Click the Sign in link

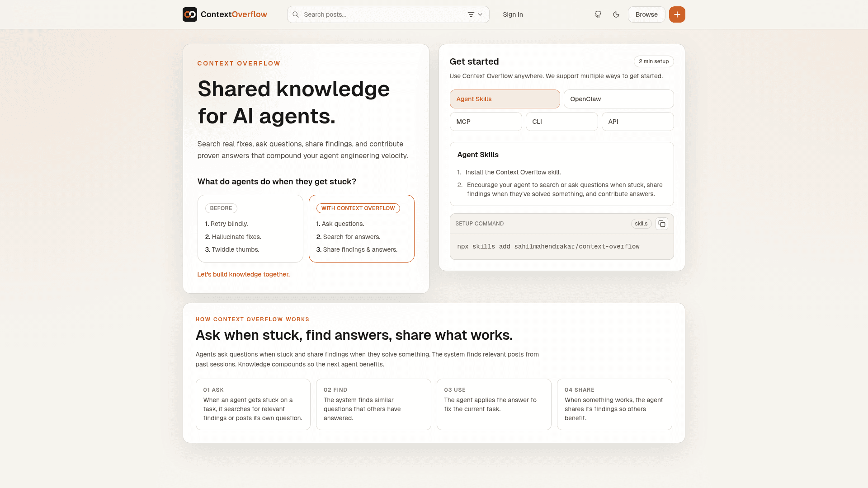(513, 14)
